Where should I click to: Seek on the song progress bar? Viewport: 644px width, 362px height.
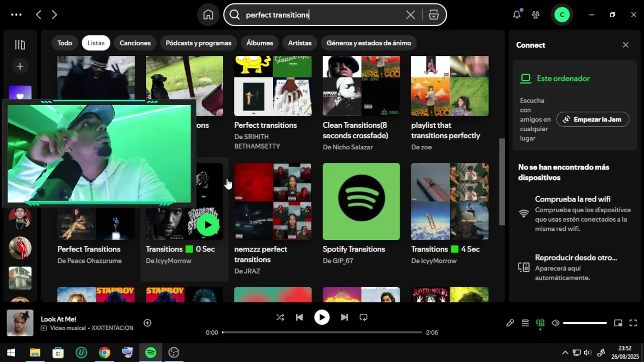[x=322, y=332]
